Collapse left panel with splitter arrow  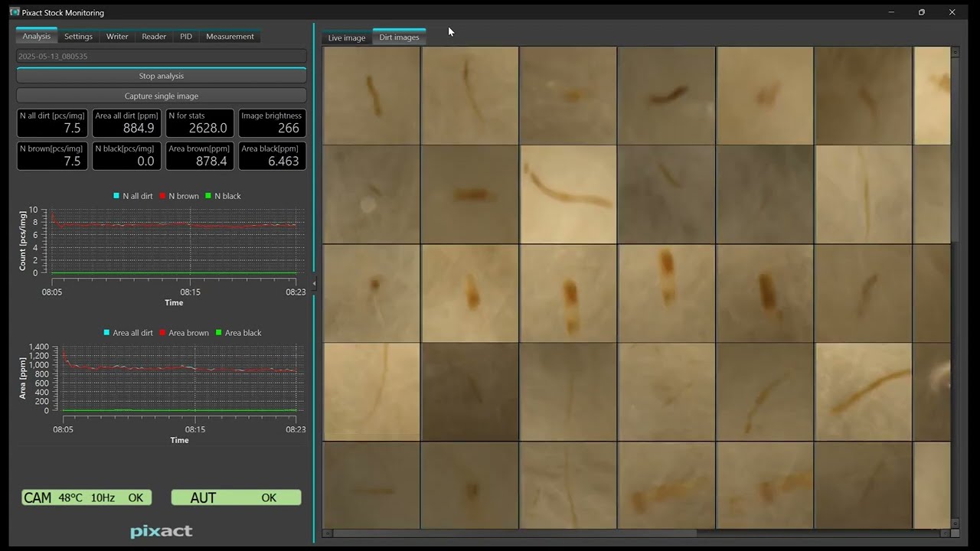coord(314,283)
